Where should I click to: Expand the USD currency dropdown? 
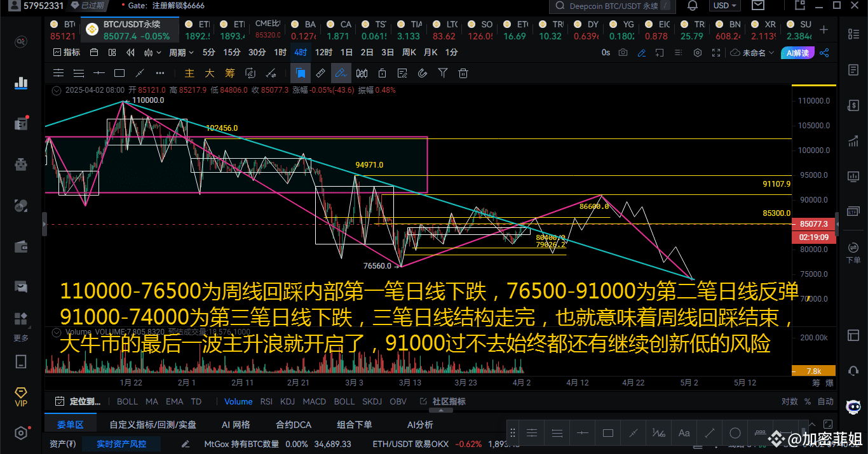[724, 6]
